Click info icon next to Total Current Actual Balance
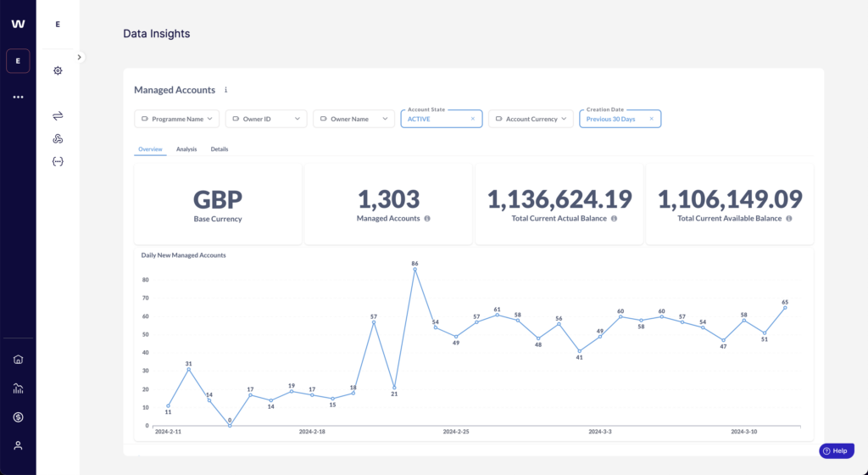The image size is (868, 475). 614,219
